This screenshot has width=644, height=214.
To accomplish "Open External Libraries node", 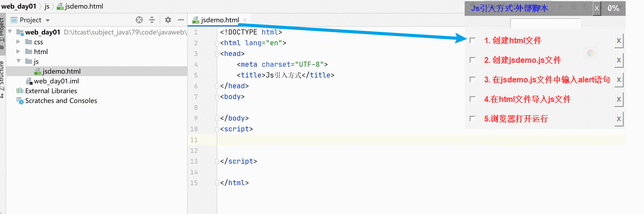I will tap(51, 91).
